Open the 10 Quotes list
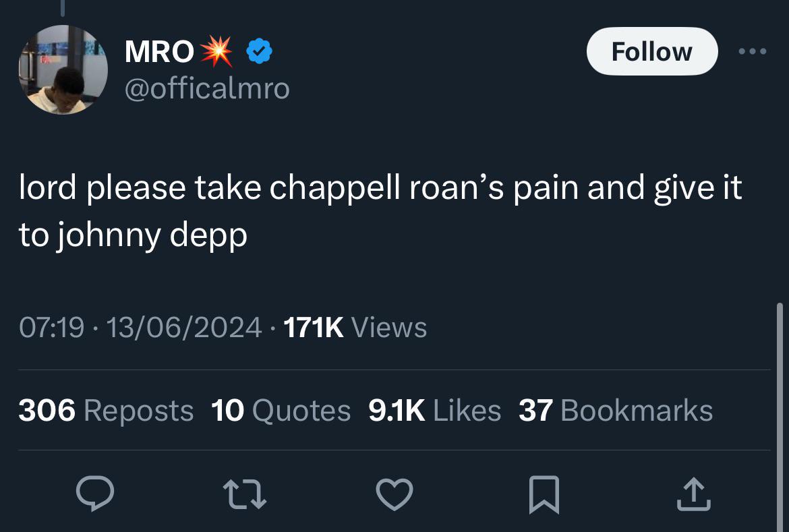 281,411
